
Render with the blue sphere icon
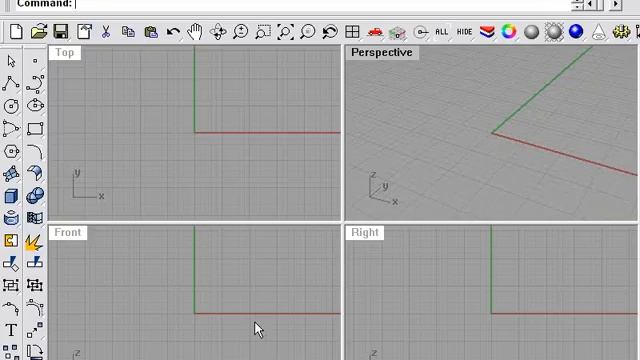[x=576, y=31]
